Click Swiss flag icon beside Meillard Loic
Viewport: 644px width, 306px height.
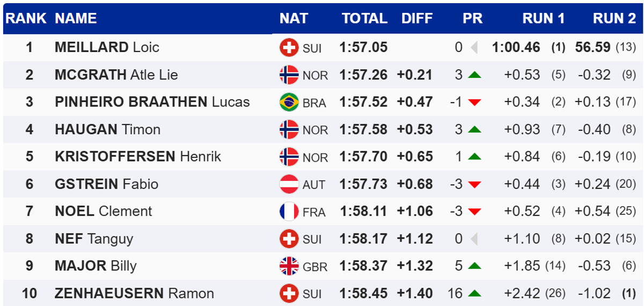(289, 48)
